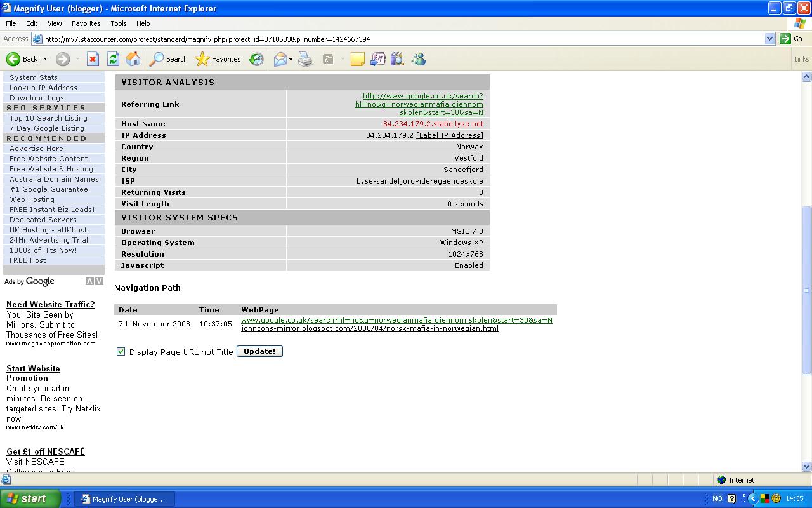812x508 pixels.
Task: Print the page with the printer icon
Action: tap(306, 59)
